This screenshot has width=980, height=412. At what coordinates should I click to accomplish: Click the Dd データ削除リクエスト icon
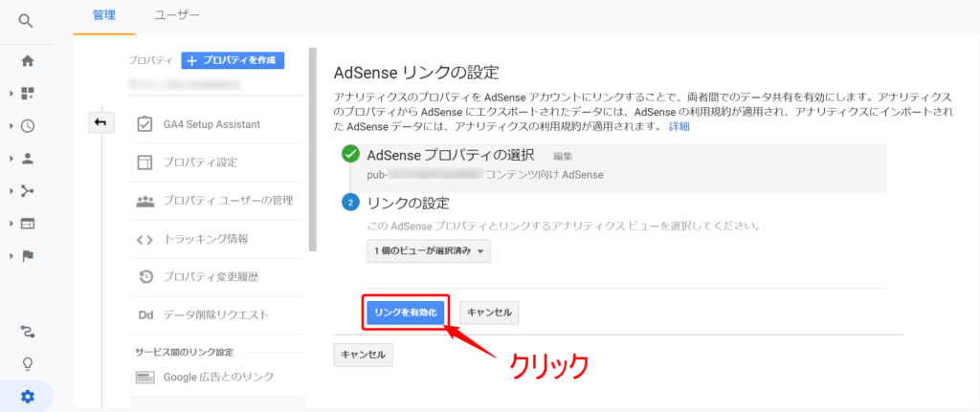click(x=145, y=315)
